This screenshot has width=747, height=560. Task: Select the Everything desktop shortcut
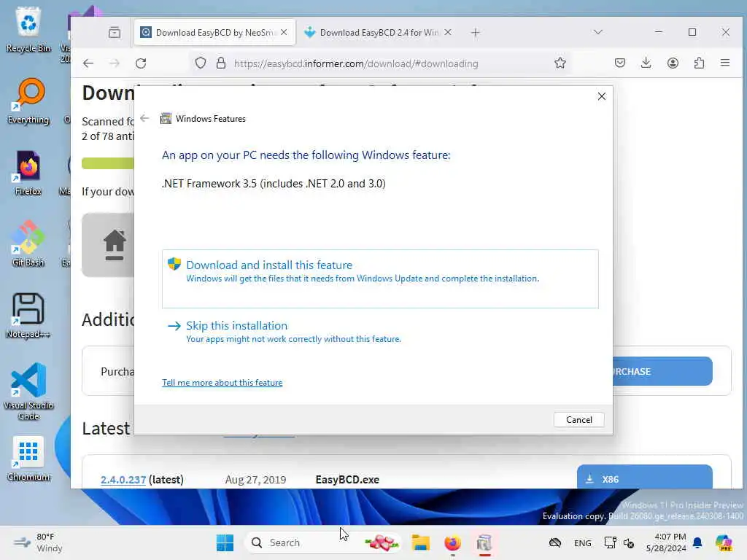point(28,101)
